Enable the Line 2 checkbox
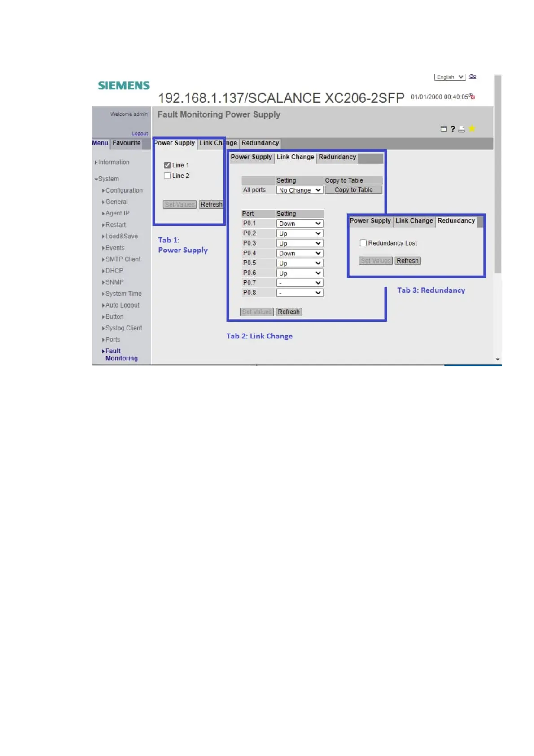Screen dimensions: 534x756 (x=167, y=176)
